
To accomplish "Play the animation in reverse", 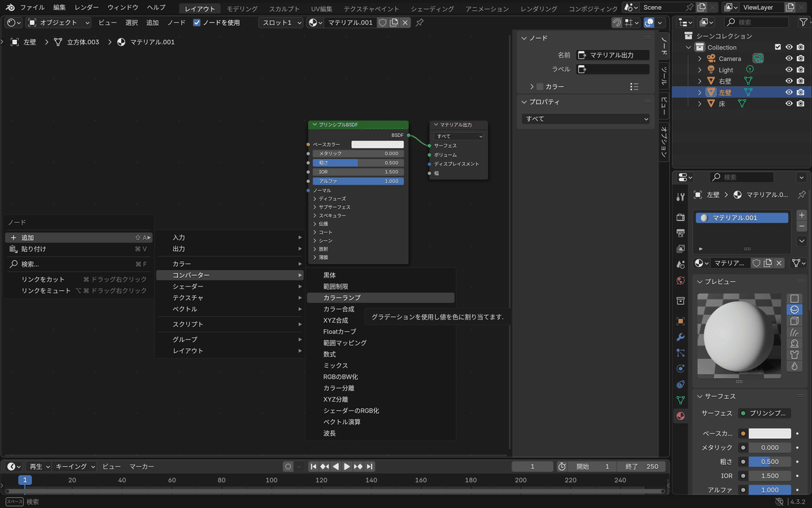I will click(336, 467).
